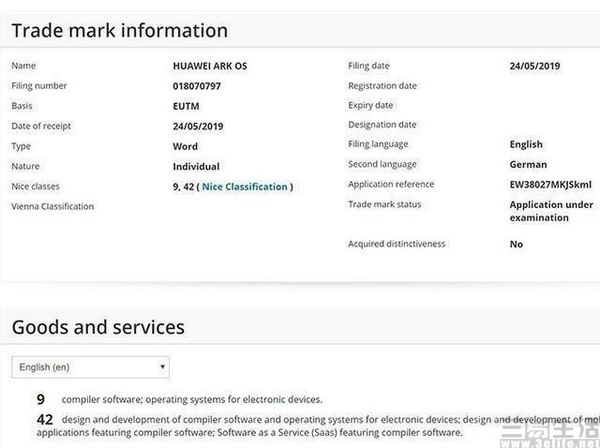Click the Individual nature value
Image resolution: width=600 pixels, height=448 pixels.
pos(196,166)
